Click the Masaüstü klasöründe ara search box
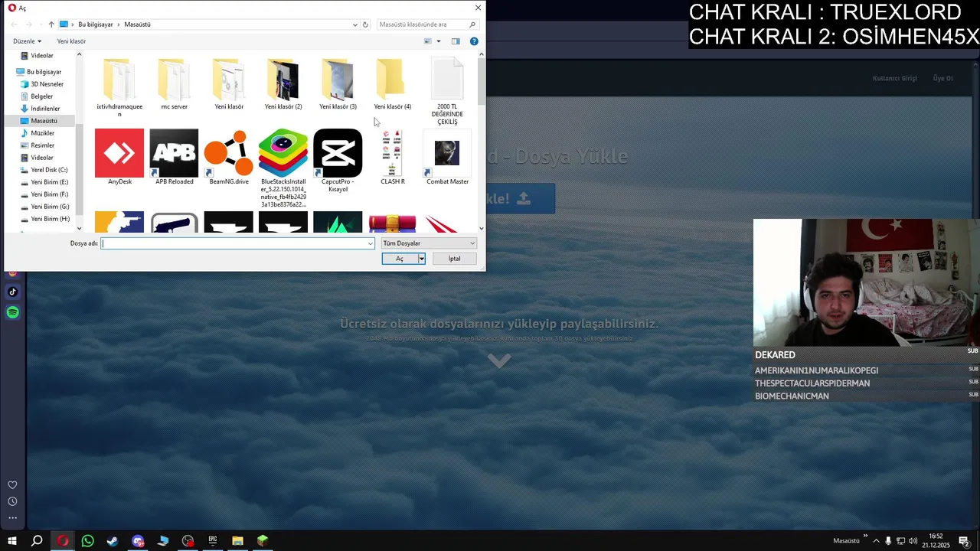Viewport: 980px width, 551px height. click(428, 24)
